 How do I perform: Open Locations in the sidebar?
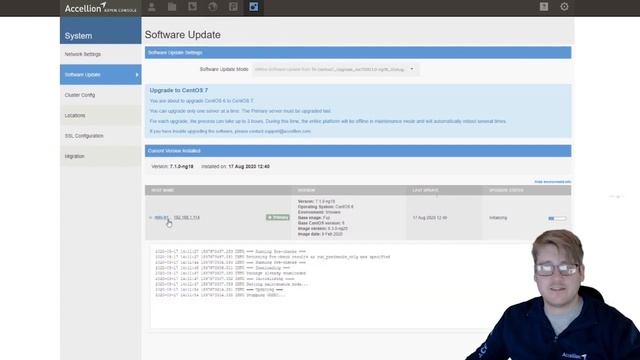tap(100, 115)
